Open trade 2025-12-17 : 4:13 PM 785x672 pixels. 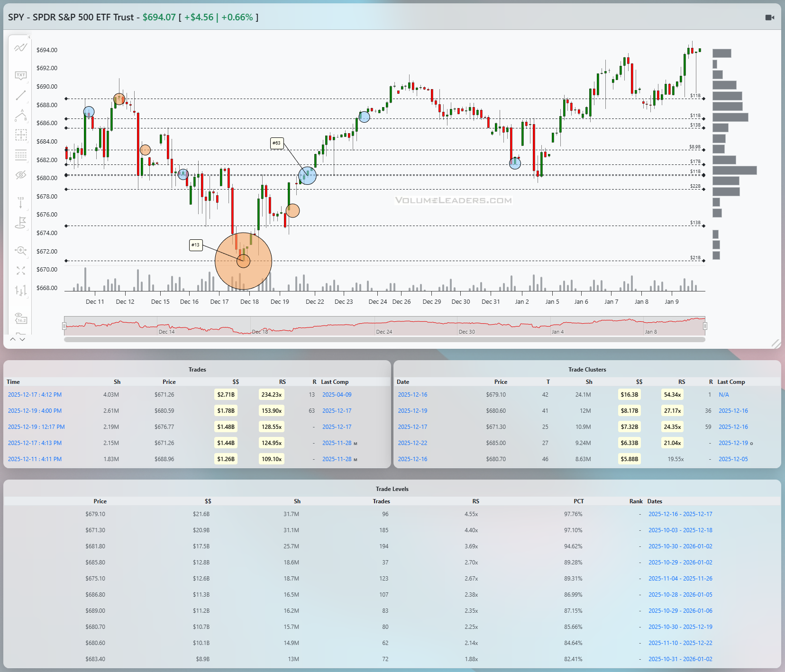(35, 443)
